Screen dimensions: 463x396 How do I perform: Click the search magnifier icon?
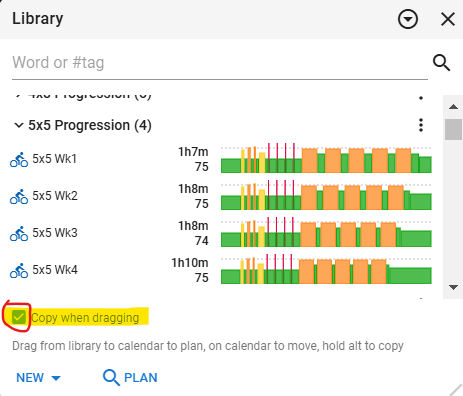tap(441, 63)
